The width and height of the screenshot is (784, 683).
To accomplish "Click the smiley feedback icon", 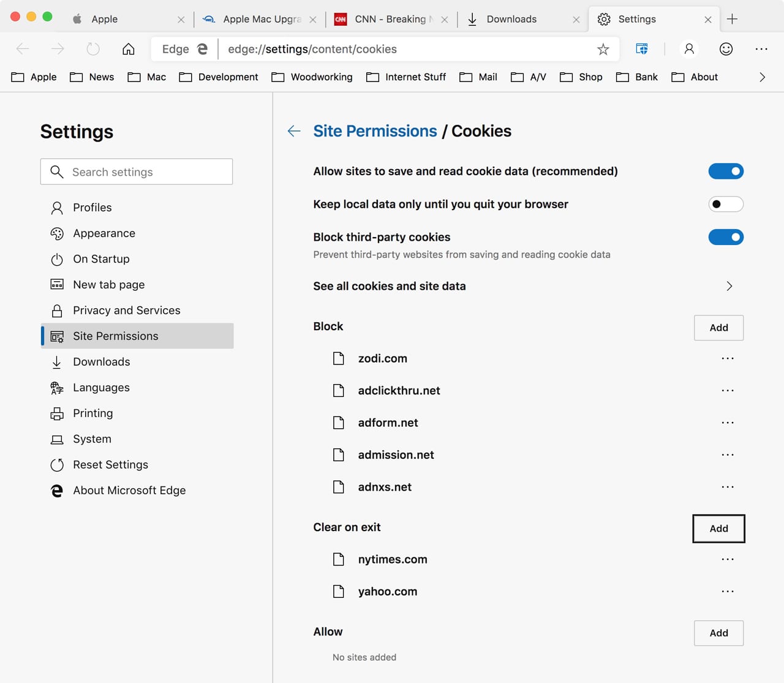I will 726,49.
